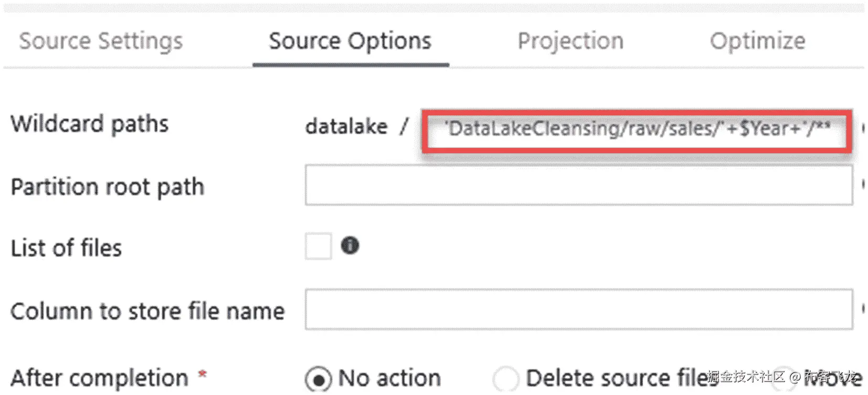
Task: Focus the Partition root path text box
Action: click(578, 185)
